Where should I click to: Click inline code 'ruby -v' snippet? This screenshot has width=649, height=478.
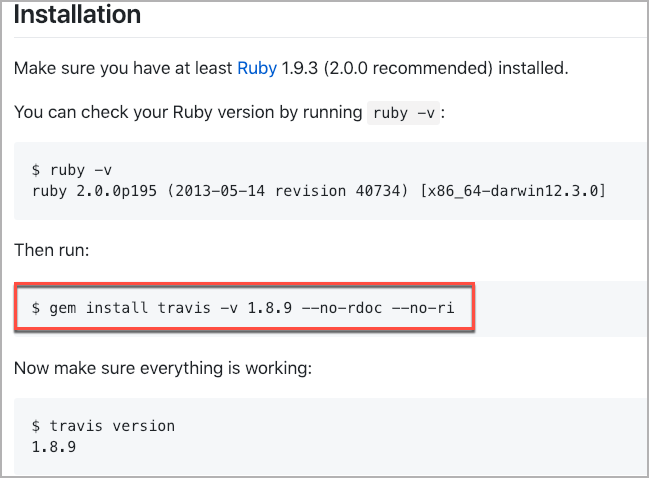pyautogui.click(x=403, y=113)
